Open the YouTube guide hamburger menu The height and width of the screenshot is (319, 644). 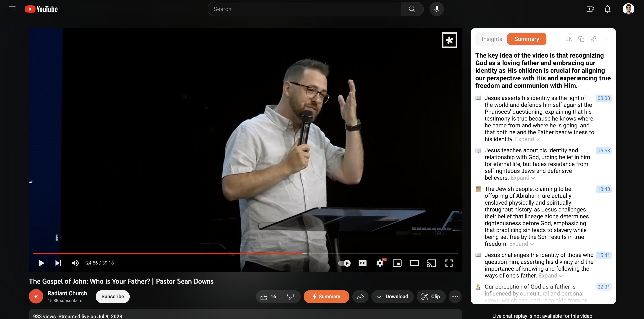[x=12, y=9]
